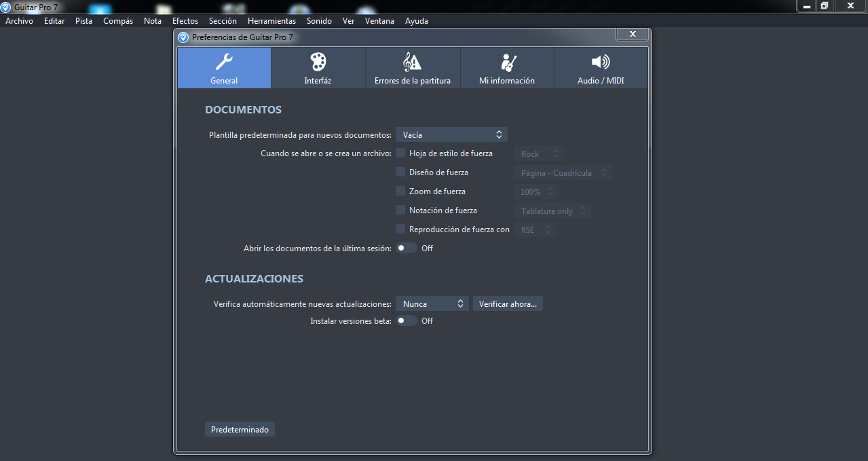Screen dimensions: 868x461
Task: Open the Tablature only dropdown
Action: pos(552,210)
